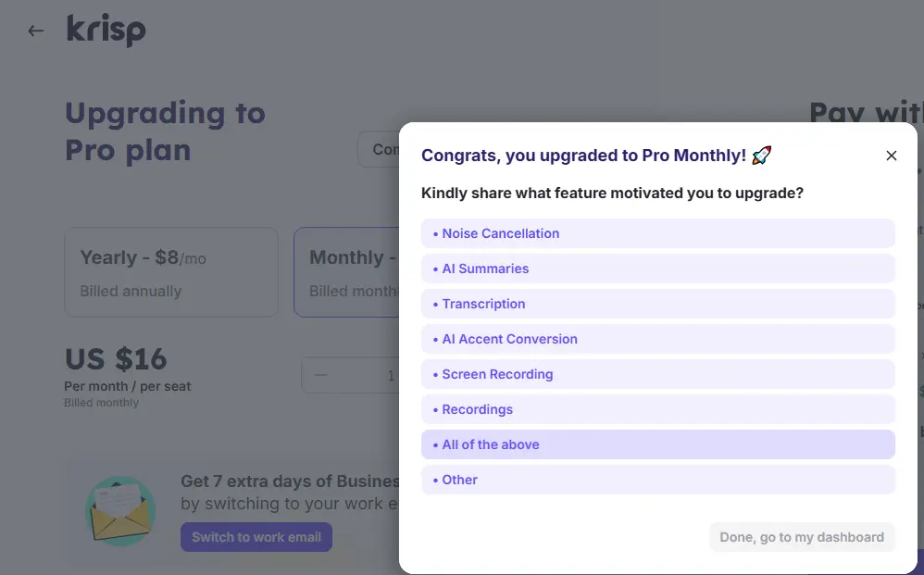Click the partially hidden Con button
This screenshot has height=575, width=924.
(x=379, y=150)
